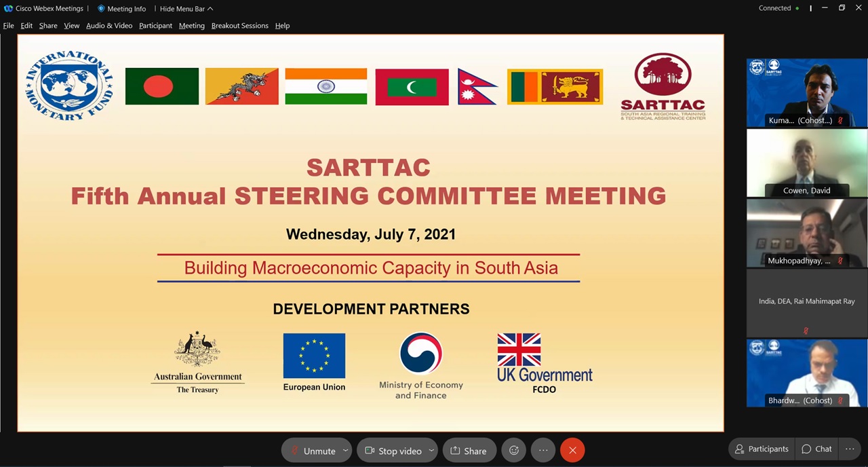Open the Help menu
Screen dimensions: 868x467
(282, 26)
